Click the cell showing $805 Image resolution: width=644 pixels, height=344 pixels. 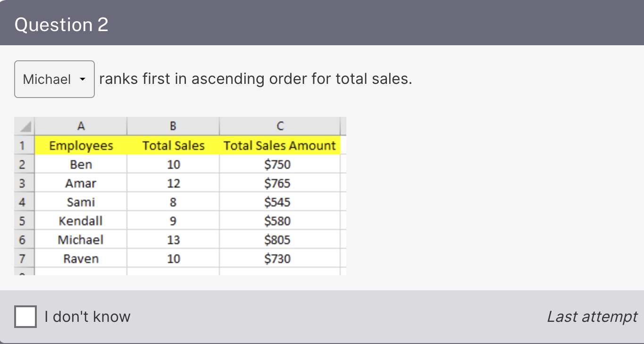click(277, 240)
